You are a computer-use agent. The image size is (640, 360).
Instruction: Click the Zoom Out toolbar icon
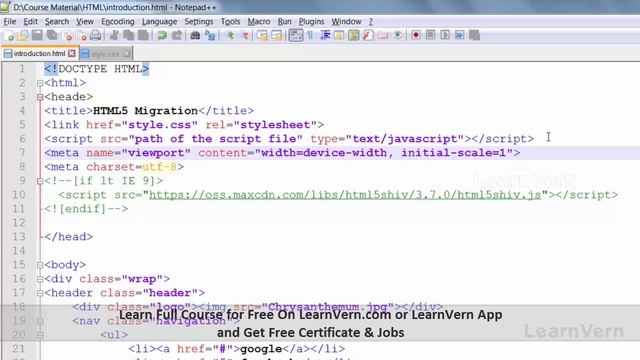tap(244, 36)
